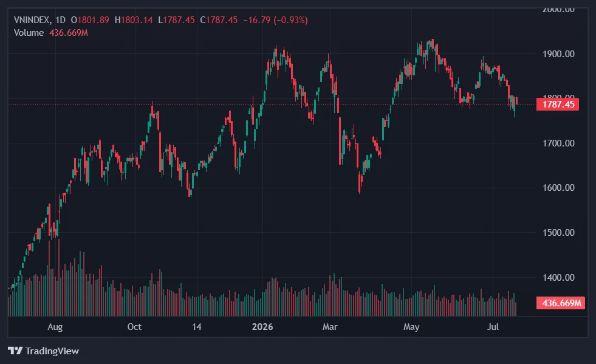Screen dimensions: 596x364
Task: Select the 1D interval label
Action: [x=60, y=20]
